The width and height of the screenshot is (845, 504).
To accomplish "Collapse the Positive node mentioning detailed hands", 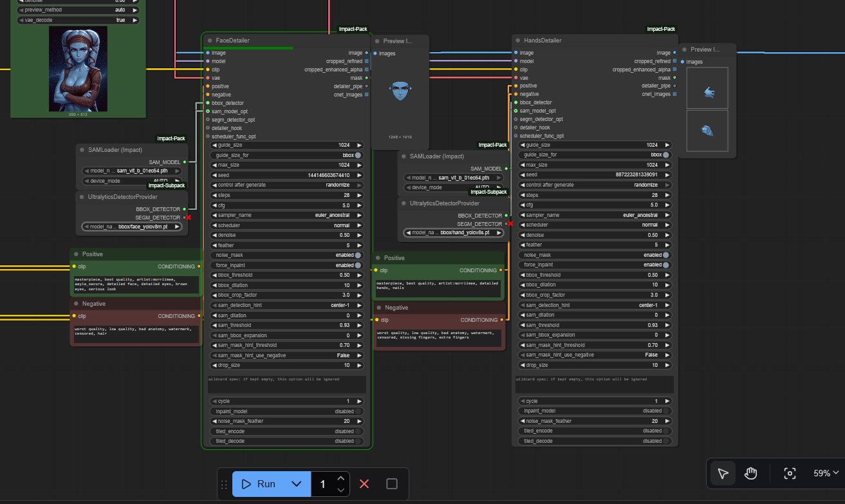I will point(378,258).
